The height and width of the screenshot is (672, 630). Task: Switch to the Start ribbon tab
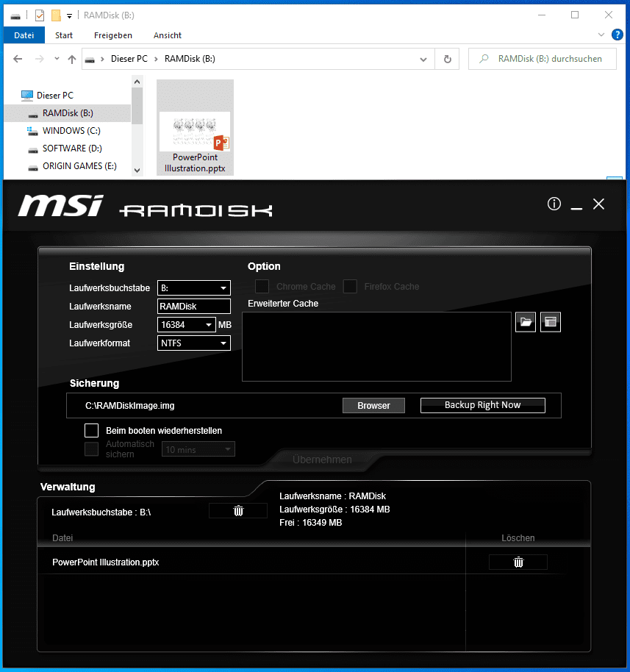coord(64,35)
